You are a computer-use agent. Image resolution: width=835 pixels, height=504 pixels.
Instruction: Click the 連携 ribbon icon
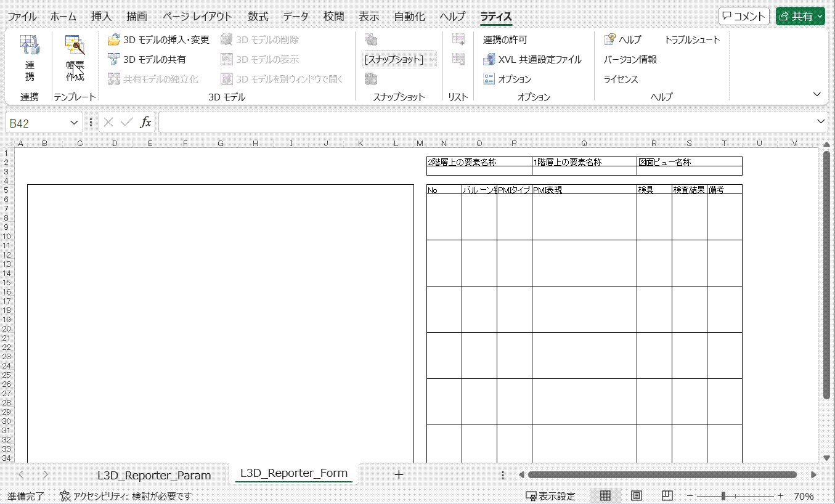(x=29, y=59)
